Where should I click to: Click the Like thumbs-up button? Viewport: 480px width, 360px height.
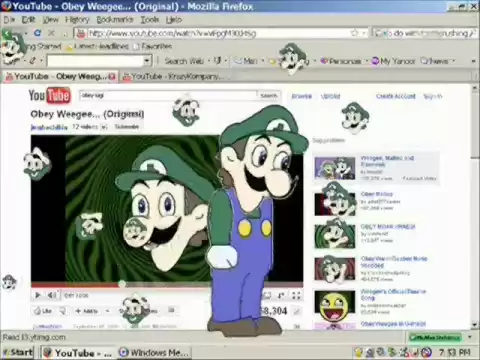(43, 311)
